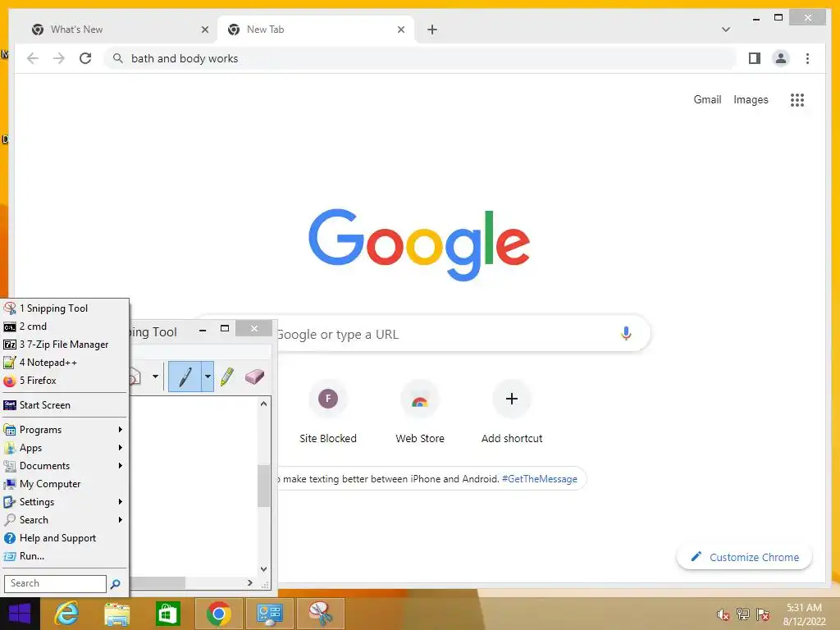
Task: Follow the #GetTheMessage link
Action: point(540,479)
